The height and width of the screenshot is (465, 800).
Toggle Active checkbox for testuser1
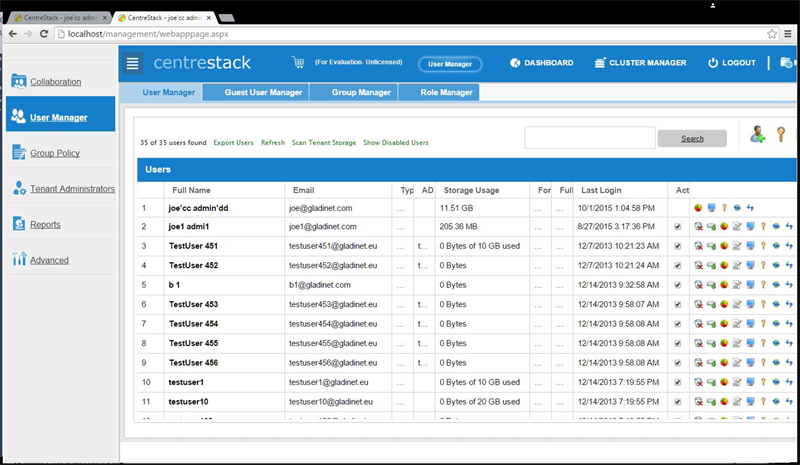coord(678,382)
